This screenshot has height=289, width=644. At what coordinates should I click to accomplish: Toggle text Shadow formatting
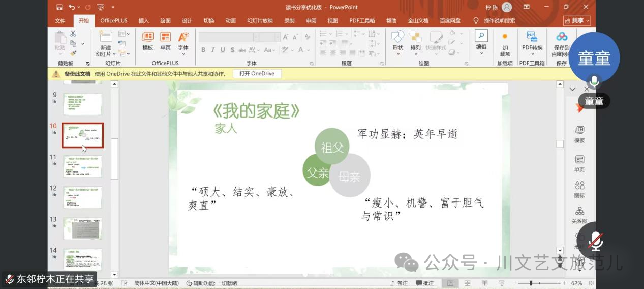coord(232,50)
